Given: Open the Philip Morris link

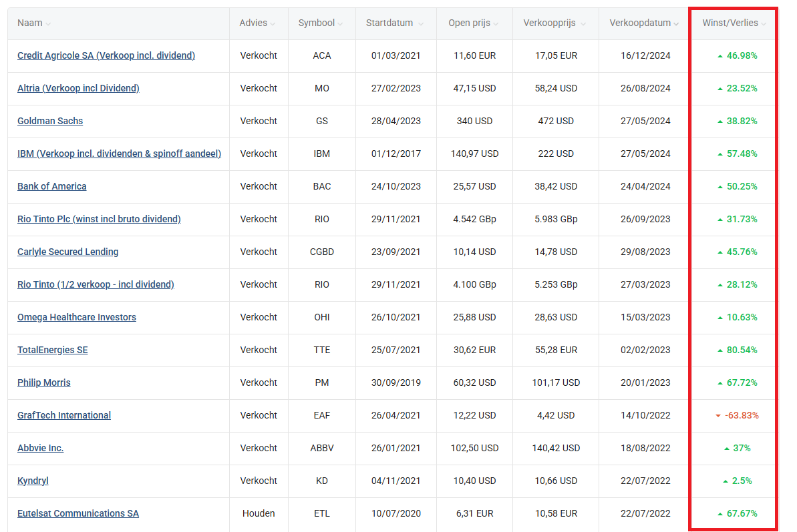Looking at the screenshot, I should pyautogui.click(x=43, y=382).
